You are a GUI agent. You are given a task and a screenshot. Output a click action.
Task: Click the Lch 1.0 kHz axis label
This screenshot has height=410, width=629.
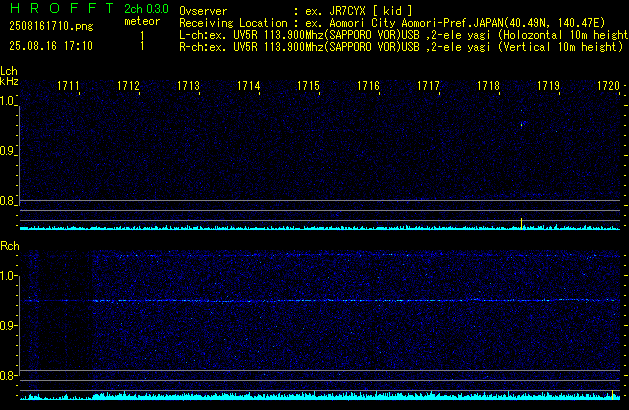[x=8, y=101]
